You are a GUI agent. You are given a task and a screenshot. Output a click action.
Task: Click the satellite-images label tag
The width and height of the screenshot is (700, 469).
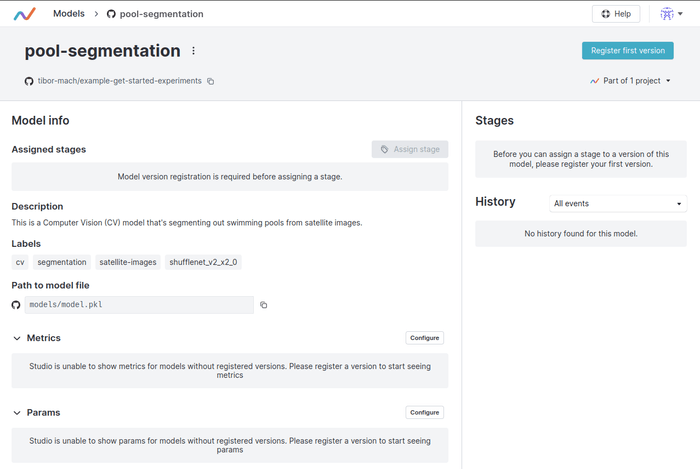pyautogui.click(x=127, y=262)
